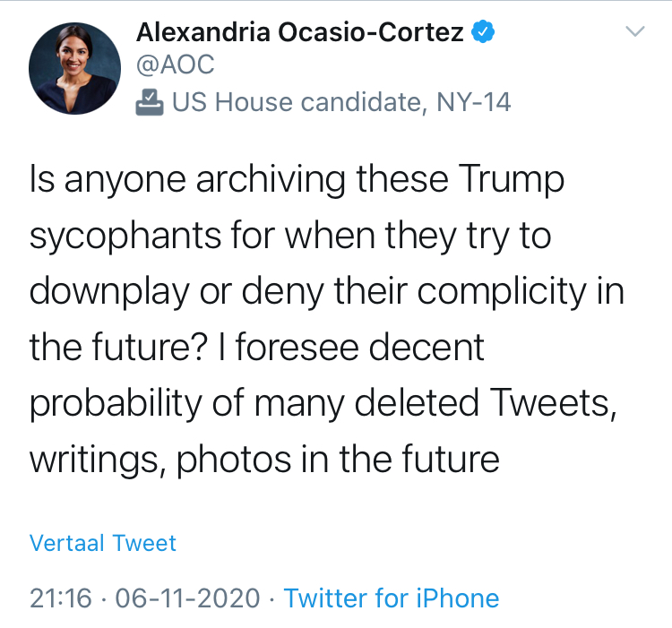The image size is (672, 628).
Task: Click the word archiving in the first line
Action: click(271, 180)
